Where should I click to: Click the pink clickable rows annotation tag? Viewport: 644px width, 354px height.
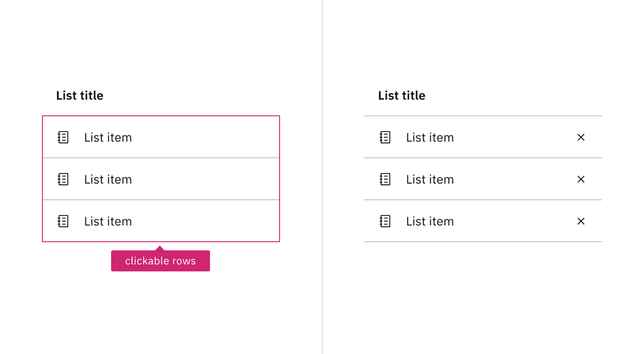coord(160,260)
